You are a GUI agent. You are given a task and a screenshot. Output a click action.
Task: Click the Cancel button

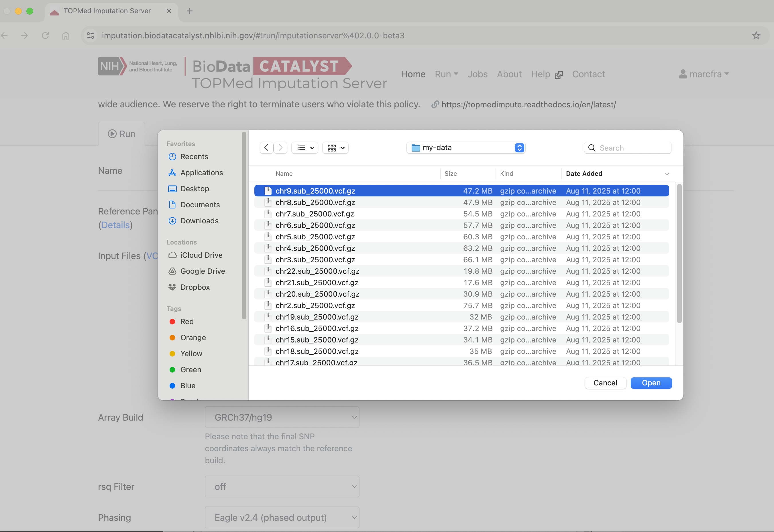coord(605,383)
